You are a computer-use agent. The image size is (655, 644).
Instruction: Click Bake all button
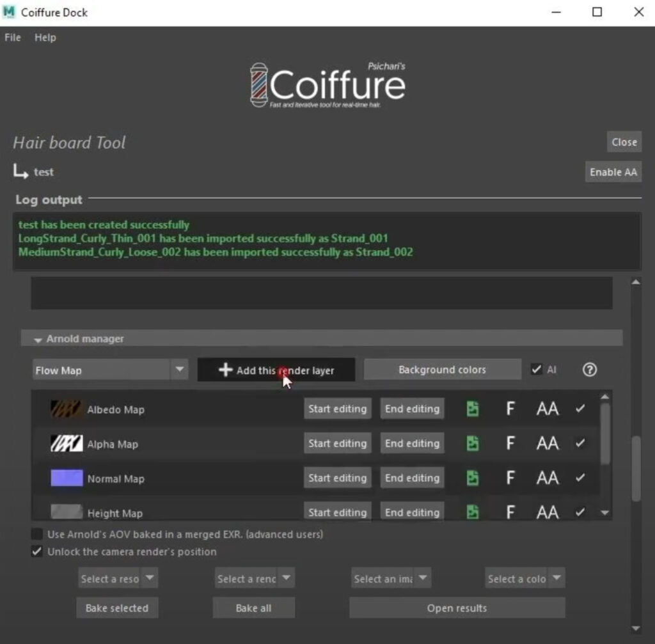coord(253,608)
